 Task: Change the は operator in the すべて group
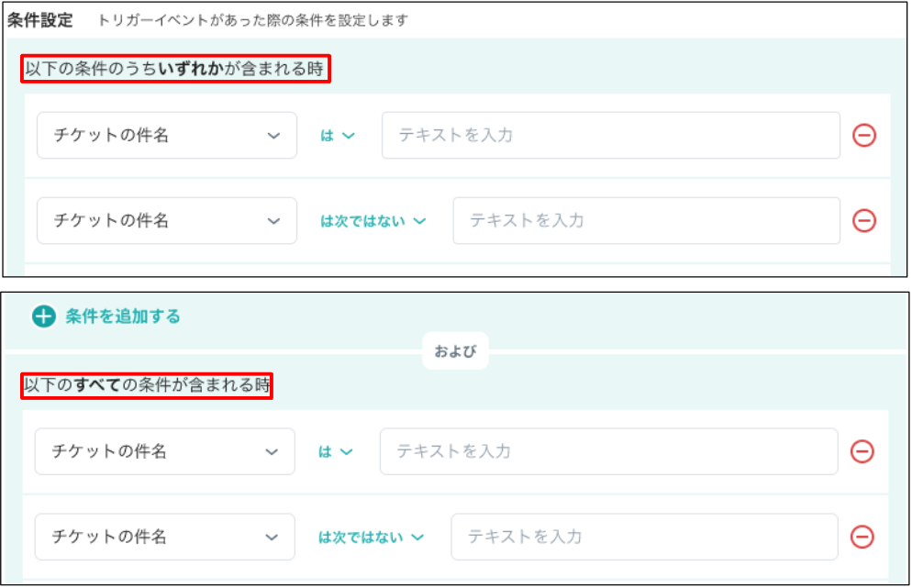pyautogui.click(x=336, y=452)
